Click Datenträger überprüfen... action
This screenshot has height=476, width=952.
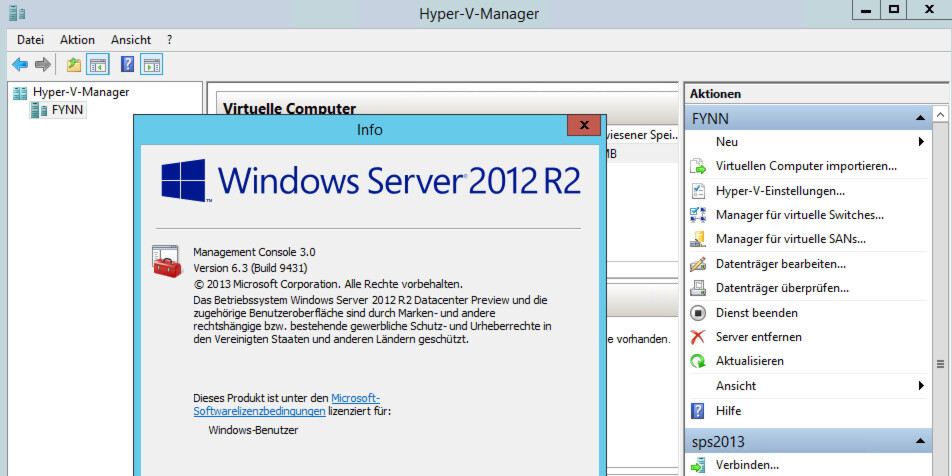tap(782, 288)
